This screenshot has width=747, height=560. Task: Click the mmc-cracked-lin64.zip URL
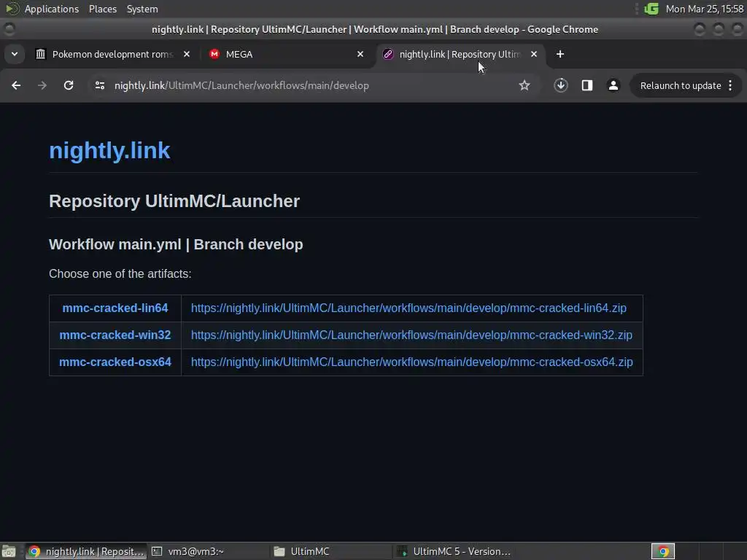pyautogui.click(x=409, y=308)
